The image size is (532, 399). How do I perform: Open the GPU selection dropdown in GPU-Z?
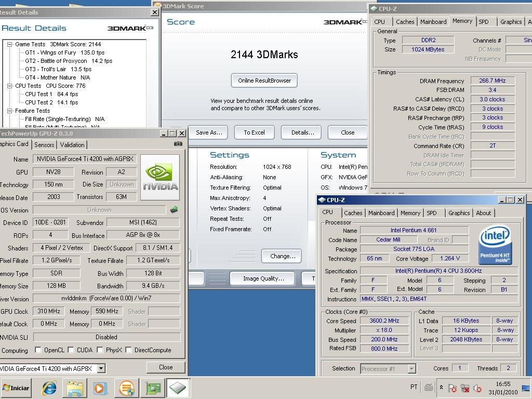pos(101,368)
